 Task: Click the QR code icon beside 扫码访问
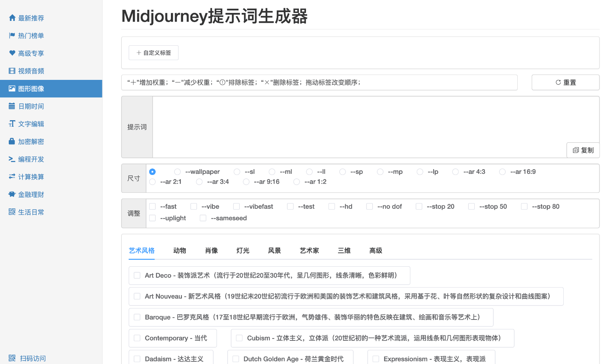(12, 358)
